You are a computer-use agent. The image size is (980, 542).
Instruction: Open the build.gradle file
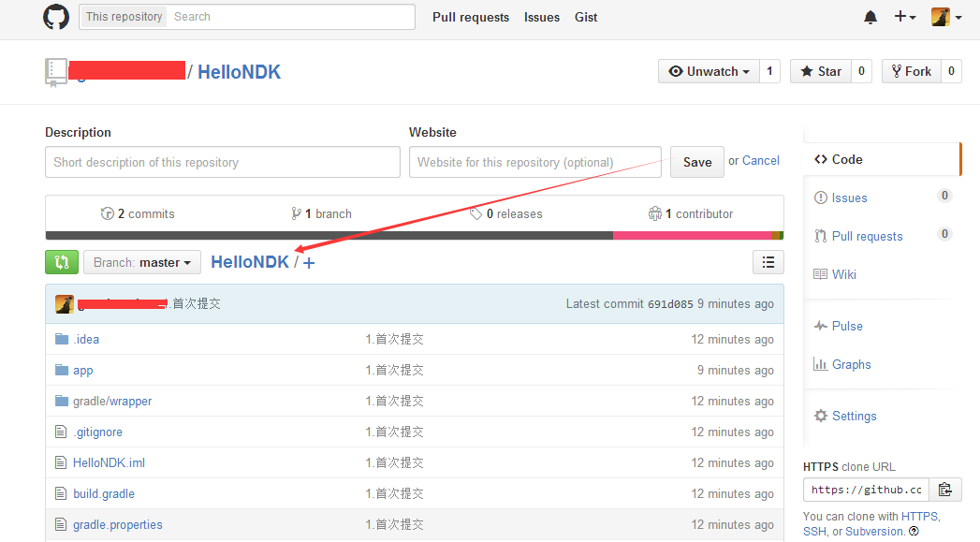tap(104, 494)
